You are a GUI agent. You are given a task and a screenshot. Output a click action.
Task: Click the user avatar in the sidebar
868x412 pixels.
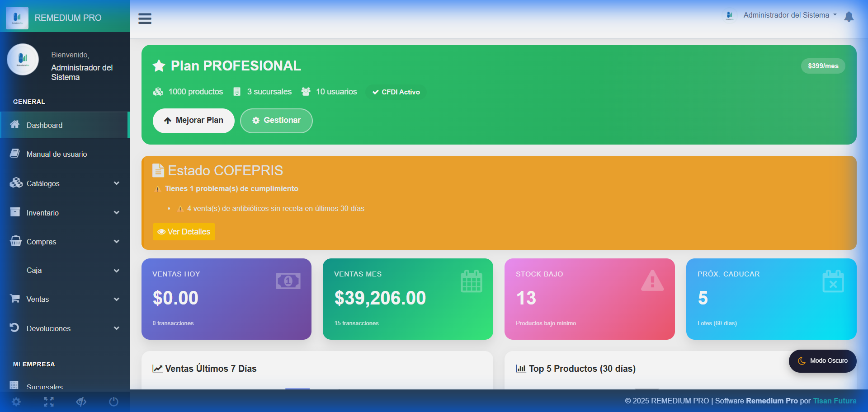(23, 59)
